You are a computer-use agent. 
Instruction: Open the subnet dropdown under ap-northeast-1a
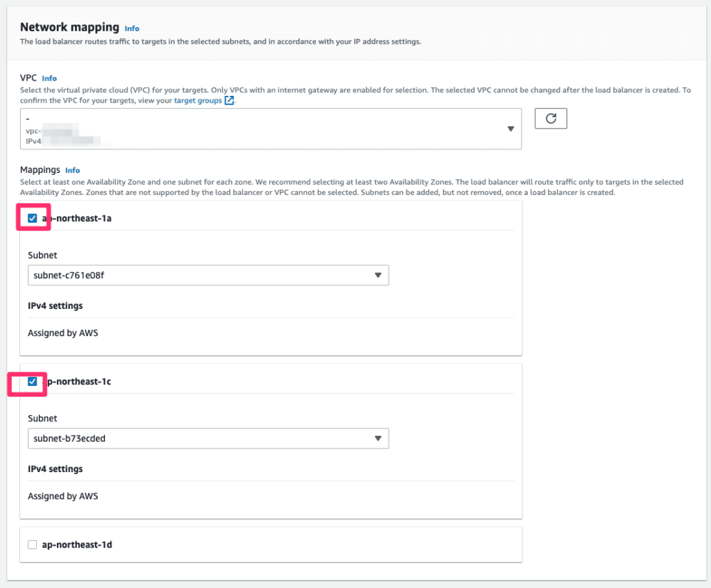(208, 275)
